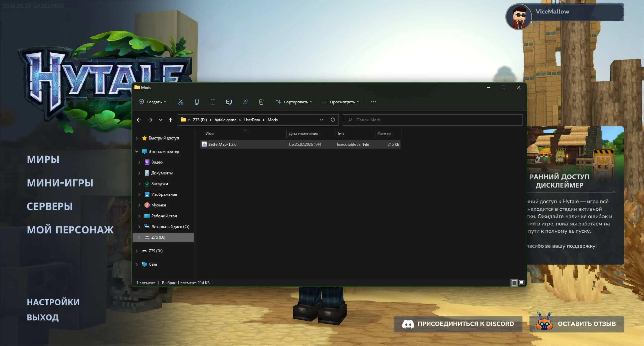Screen dimensions: 644x346
Task: Navigate back with left arrow
Action: point(139,120)
